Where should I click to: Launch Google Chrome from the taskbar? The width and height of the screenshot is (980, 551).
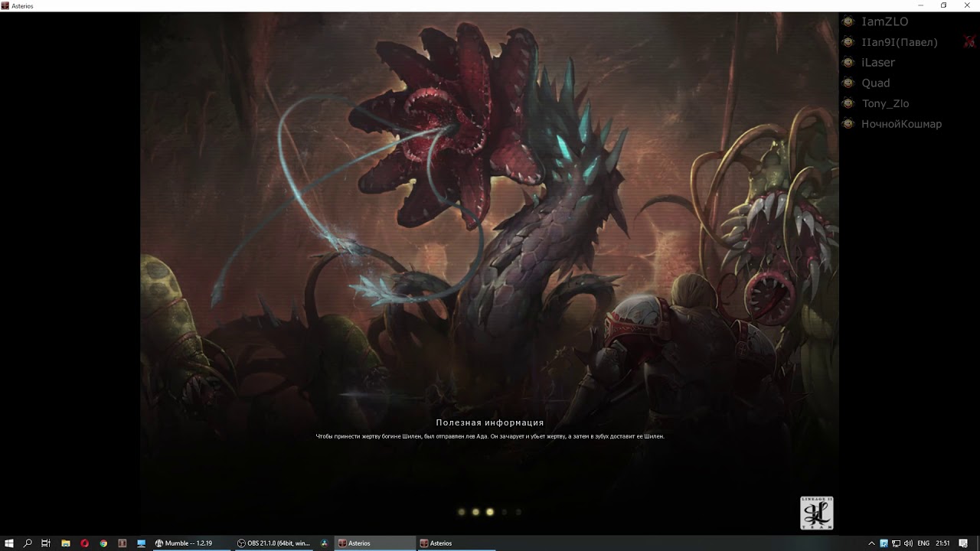click(103, 543)
